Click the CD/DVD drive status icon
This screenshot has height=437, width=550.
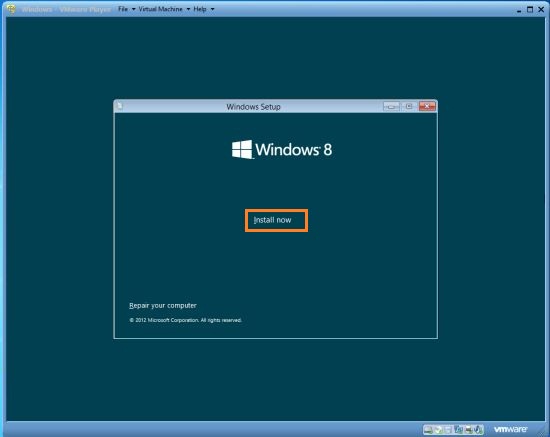[438, 430]
